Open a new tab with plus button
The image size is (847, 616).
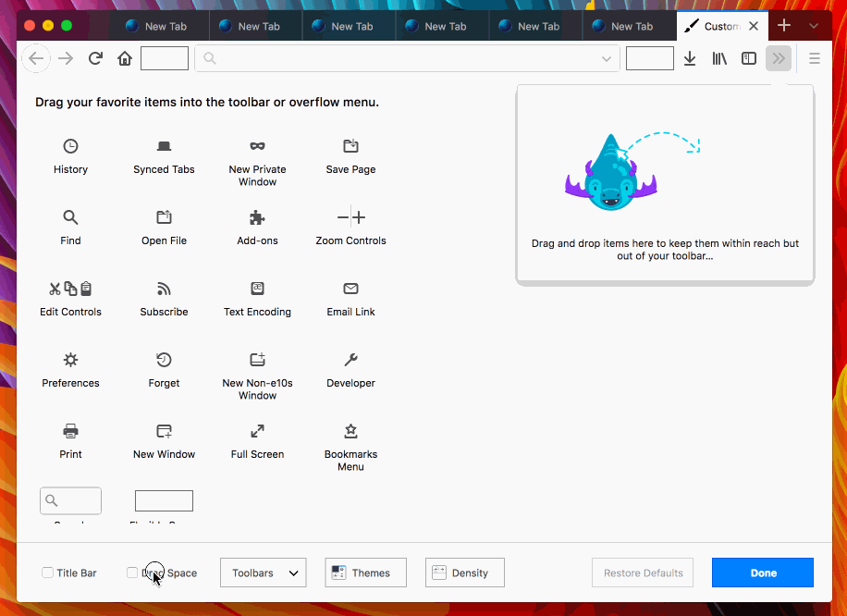pos(784,25)
